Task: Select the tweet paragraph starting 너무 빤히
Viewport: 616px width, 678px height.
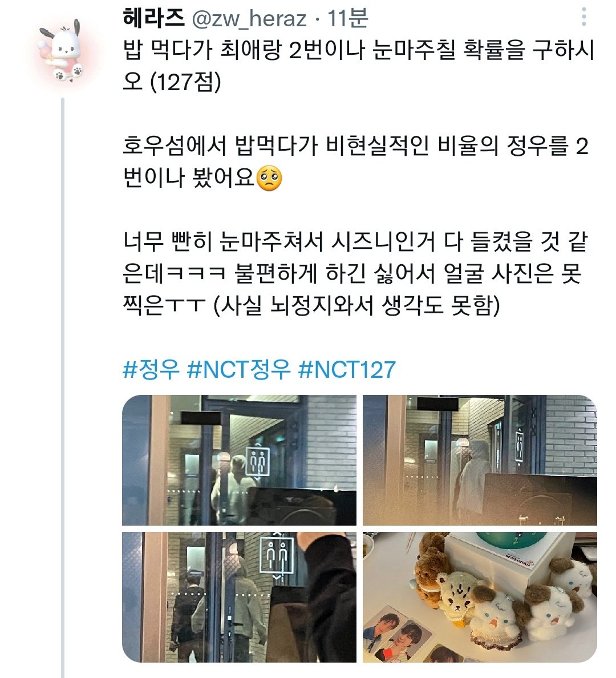Action: click(x=355, y=274)
